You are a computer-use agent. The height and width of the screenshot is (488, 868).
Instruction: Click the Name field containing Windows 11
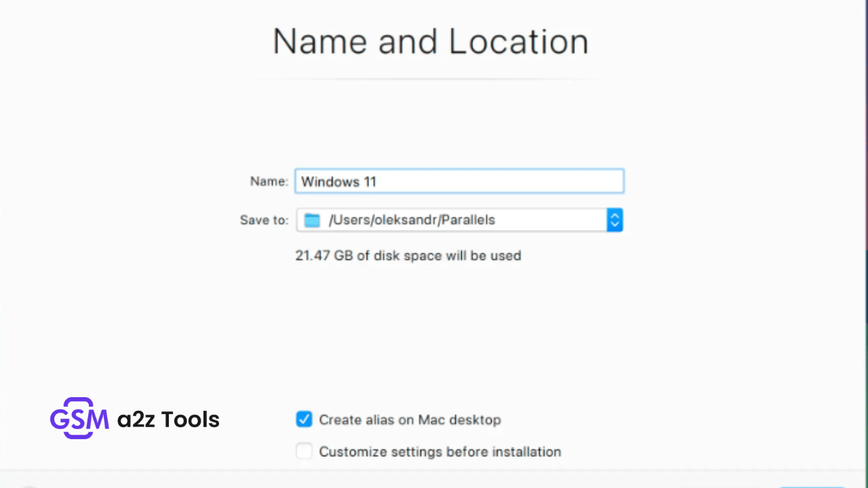coord(459,182)
